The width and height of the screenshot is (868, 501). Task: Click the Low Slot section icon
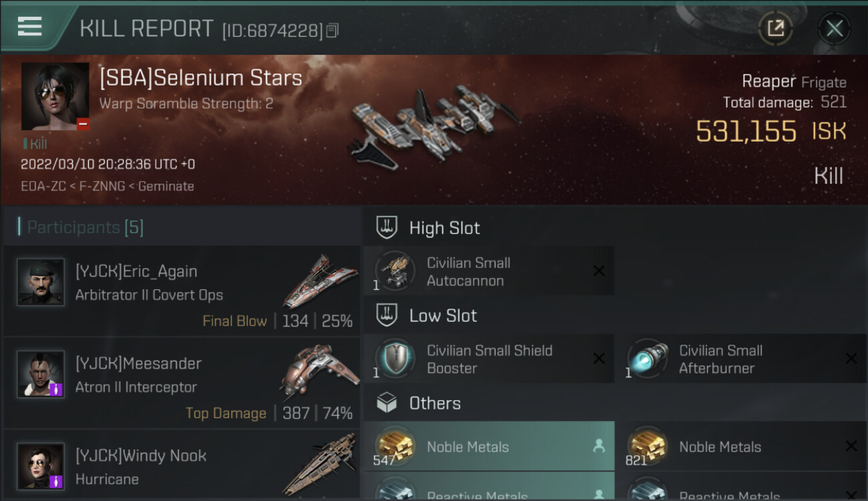click(x=387, y=315)
